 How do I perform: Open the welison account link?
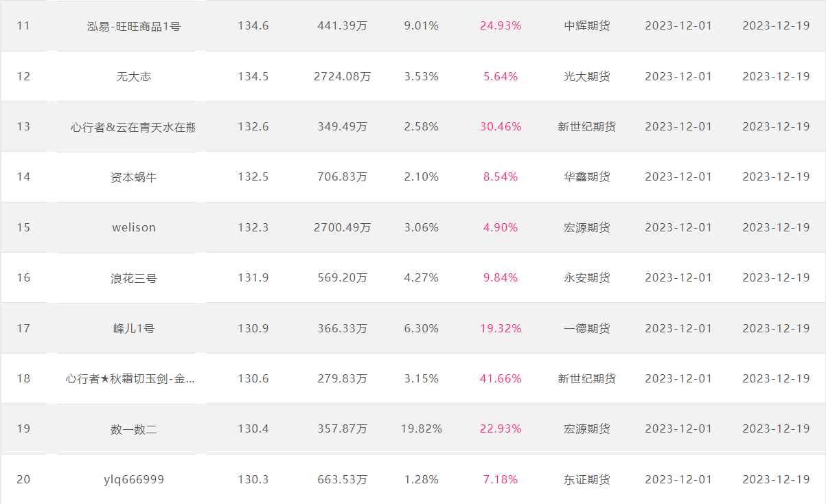(x=134, y=227)
